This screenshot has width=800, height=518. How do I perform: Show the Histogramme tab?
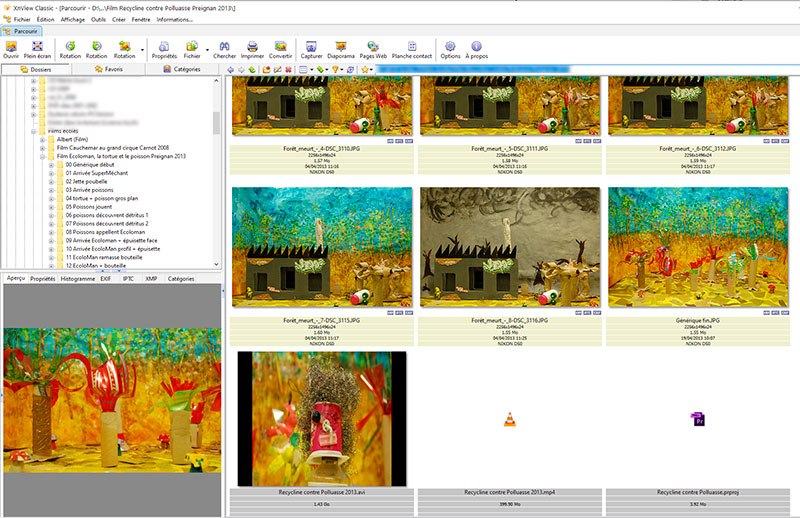pos(78,279)
